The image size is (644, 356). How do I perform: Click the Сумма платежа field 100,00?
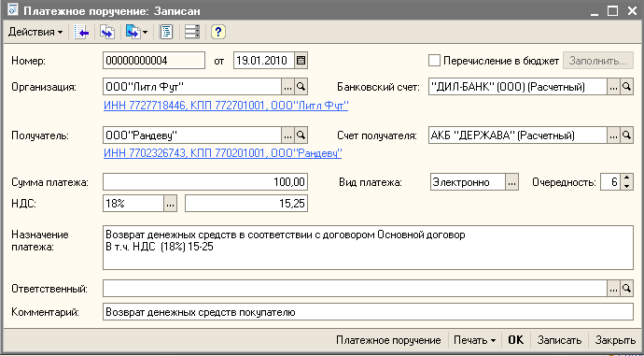[x=205, y=182]
